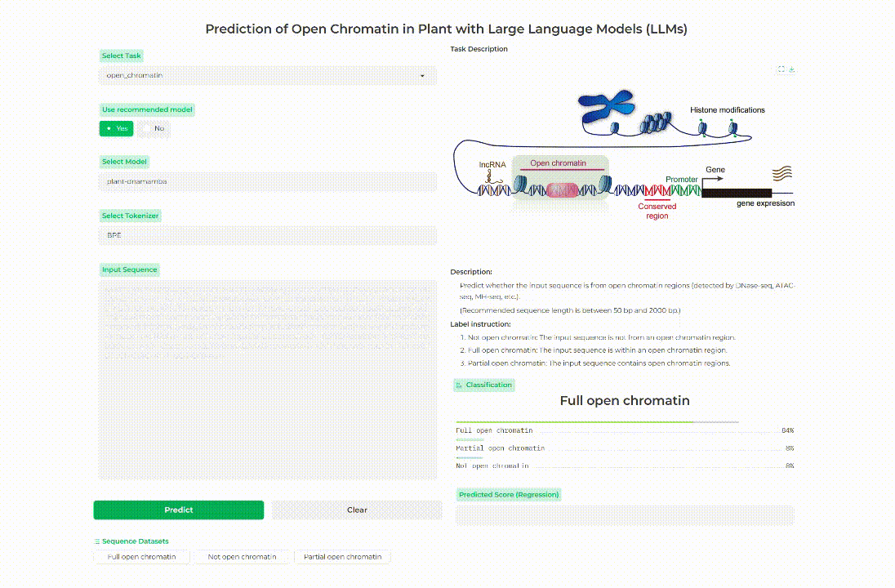The height and width of the screenshot is (588, 895).
Task: Open the Select Task dropdown arrow
Action: (x=422, y=76)
